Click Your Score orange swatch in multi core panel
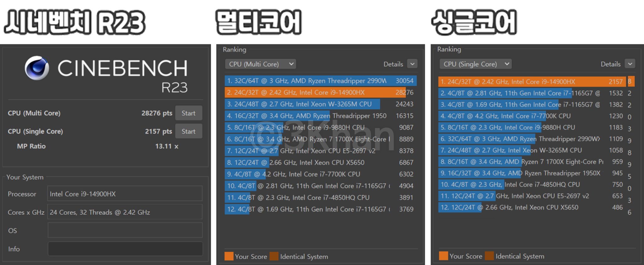This screenshot has width=644, height=265. [x=229, y=256]
